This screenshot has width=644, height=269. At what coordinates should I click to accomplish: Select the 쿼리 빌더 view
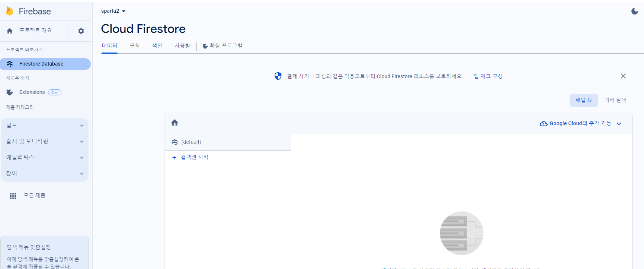[615, 100]
